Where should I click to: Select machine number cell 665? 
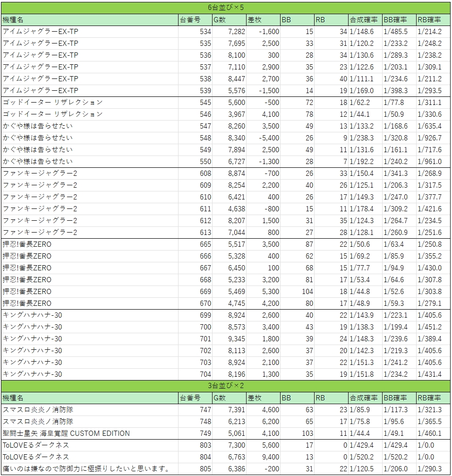point(196,245)
